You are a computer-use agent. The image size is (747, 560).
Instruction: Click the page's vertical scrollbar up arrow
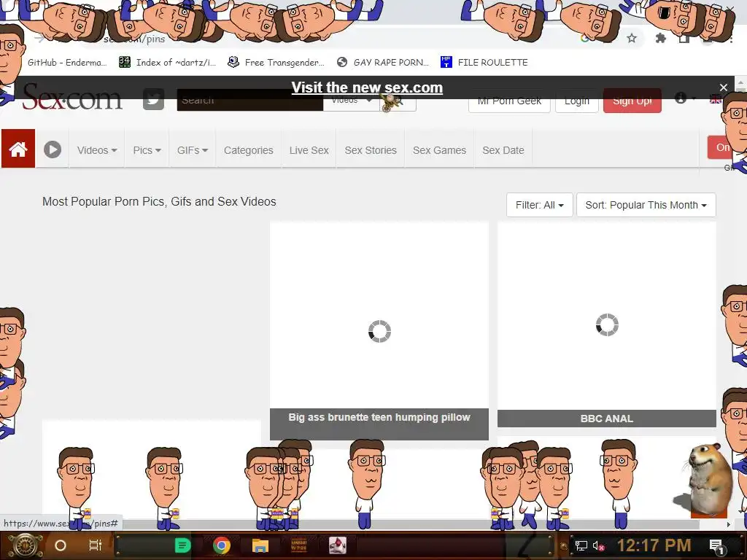click(x=741, y=82)
